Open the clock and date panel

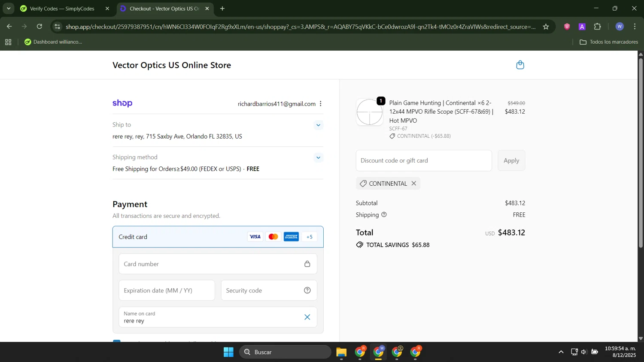(x=620, y=352)
